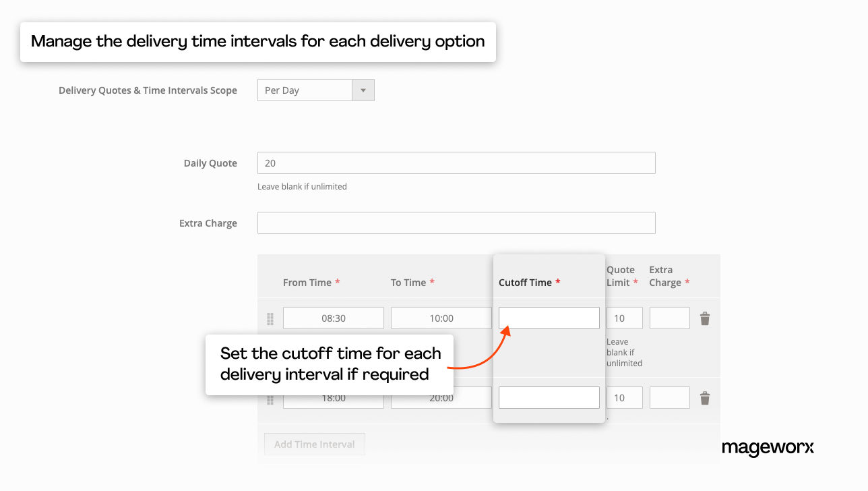Click the To Time field showing 10:00
This screenshot has width=868, height=491.
click(x=441, y=318)
